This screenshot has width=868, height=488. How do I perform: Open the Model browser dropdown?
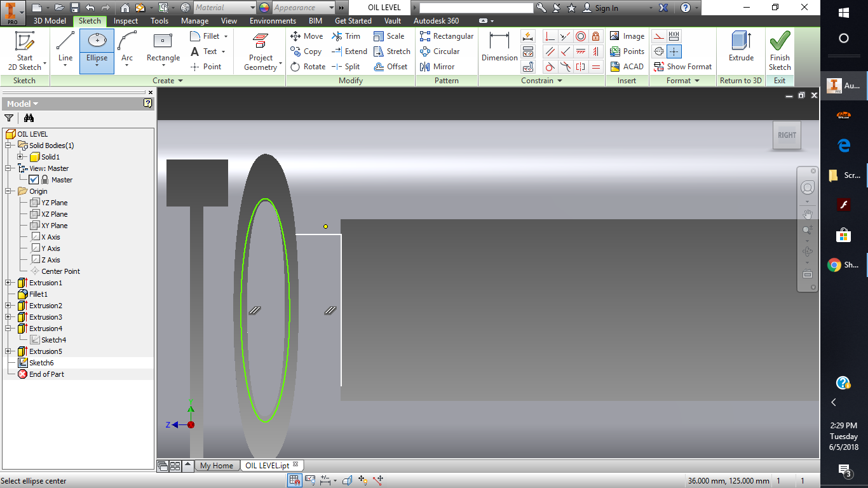tap(22, 104)
